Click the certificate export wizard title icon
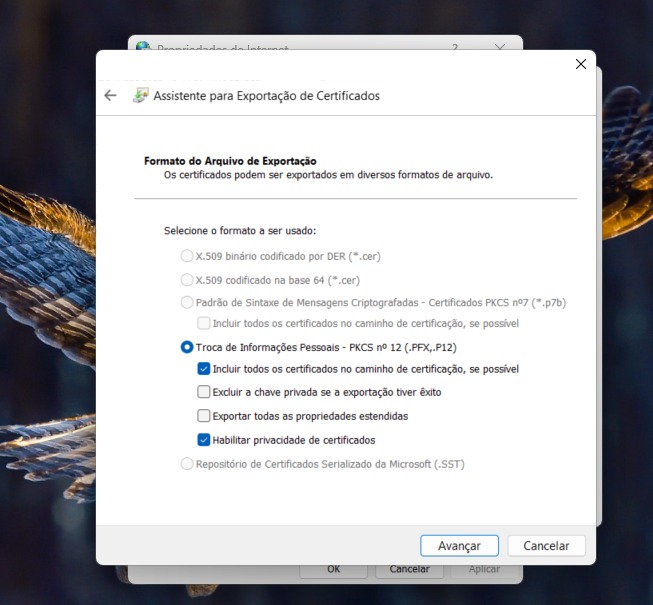The height and width of the screenshot is (605, 653). [x=141, y=96]
